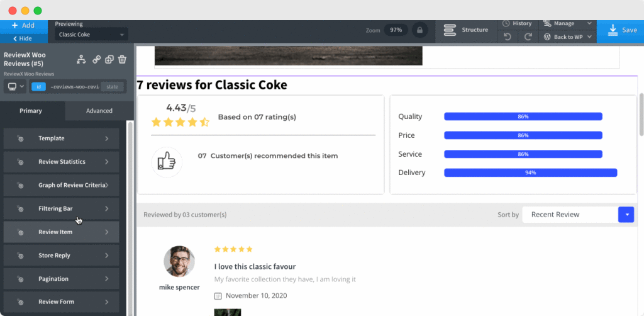Click the Store Reply gear icon
This screenshot has height=316, width=644.
click(x=20, y=256)
